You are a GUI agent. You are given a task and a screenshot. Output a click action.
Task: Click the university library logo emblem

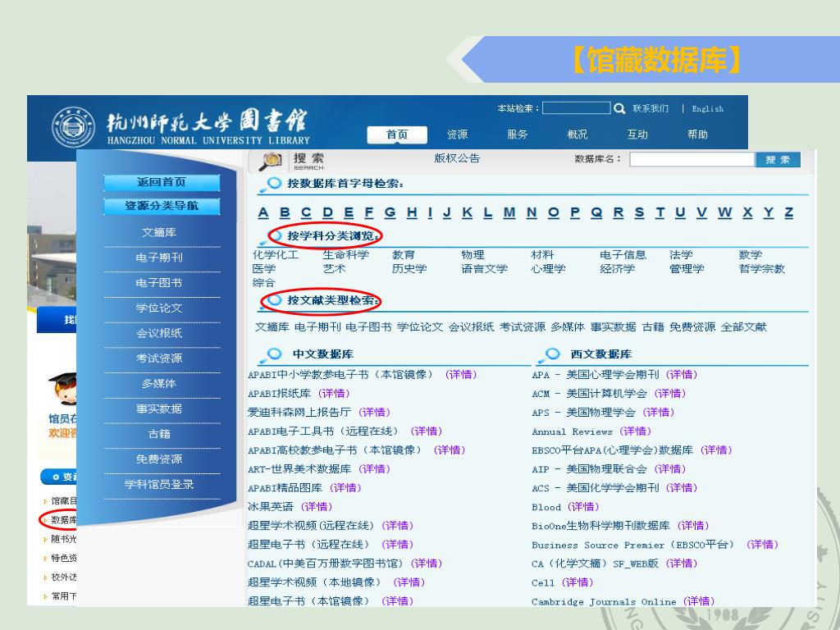pos(73,128)
